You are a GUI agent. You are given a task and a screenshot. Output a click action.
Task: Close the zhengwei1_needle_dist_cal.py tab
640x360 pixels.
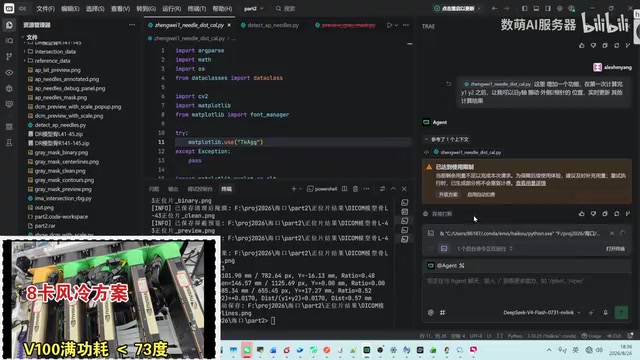pos(229,25)
